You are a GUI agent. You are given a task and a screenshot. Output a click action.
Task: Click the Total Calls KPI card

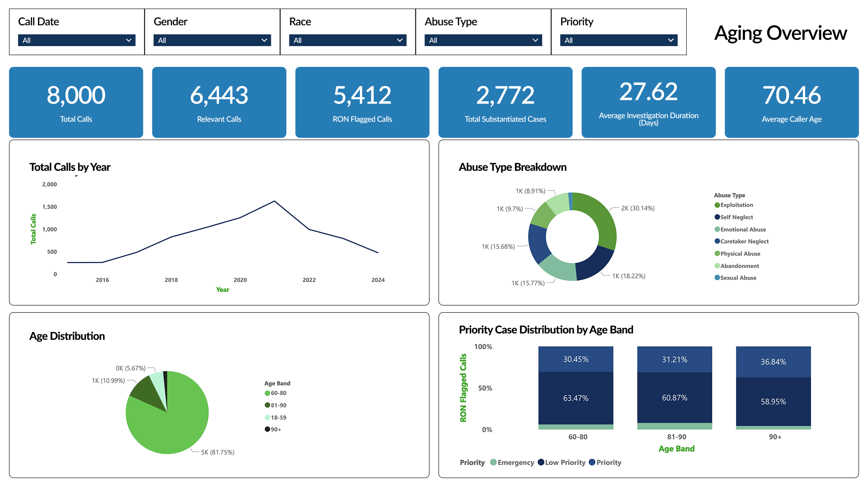[76, 102]
